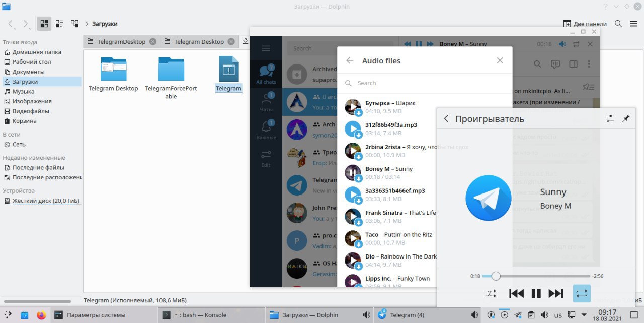Viewport: 644px width, 323px height.
Task: Close the TelegramDesktop tab
Action: tap(153, 42)
